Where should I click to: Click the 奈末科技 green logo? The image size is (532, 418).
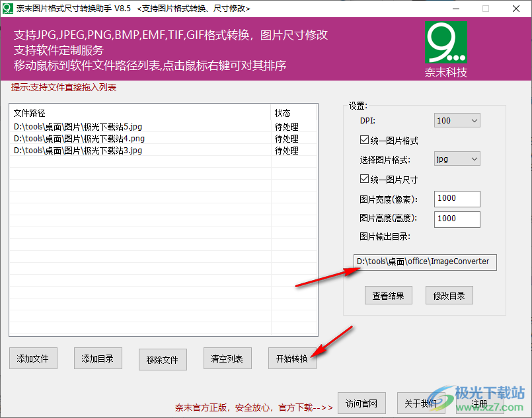click(x=446, y=42)
